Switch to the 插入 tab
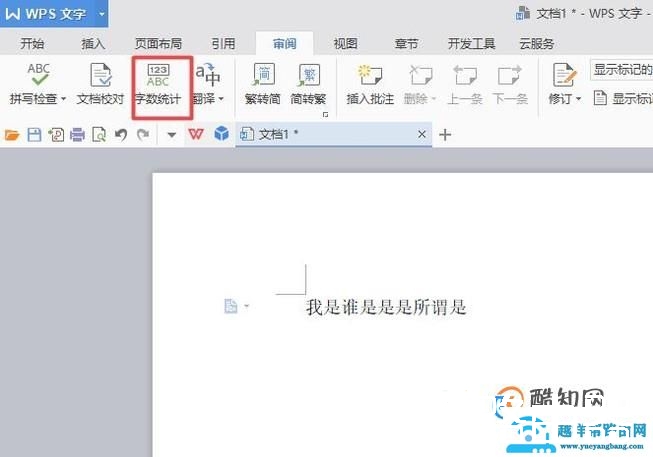 click(x=93, y=43)
